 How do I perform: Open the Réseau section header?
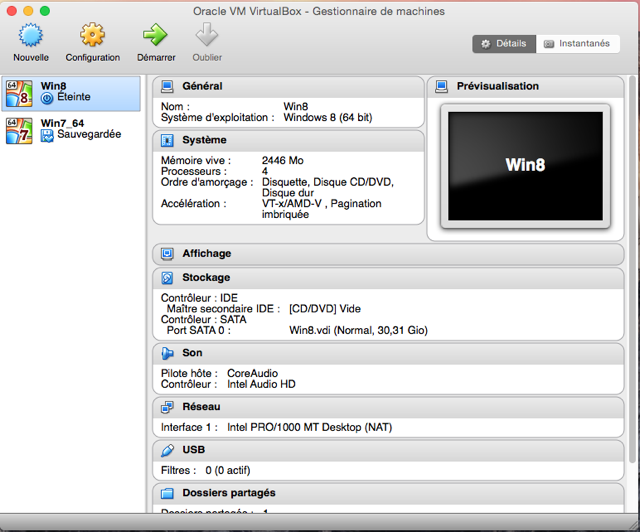point(388,407)
